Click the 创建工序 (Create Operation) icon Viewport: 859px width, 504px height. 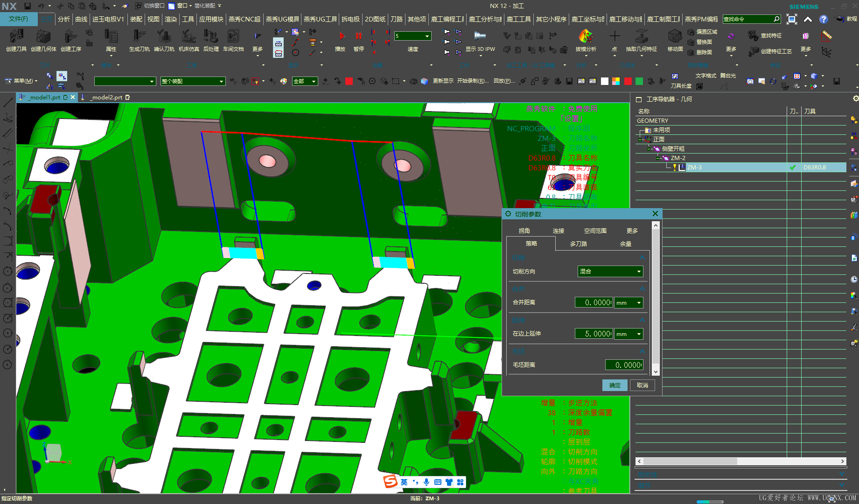pos(70,37)
